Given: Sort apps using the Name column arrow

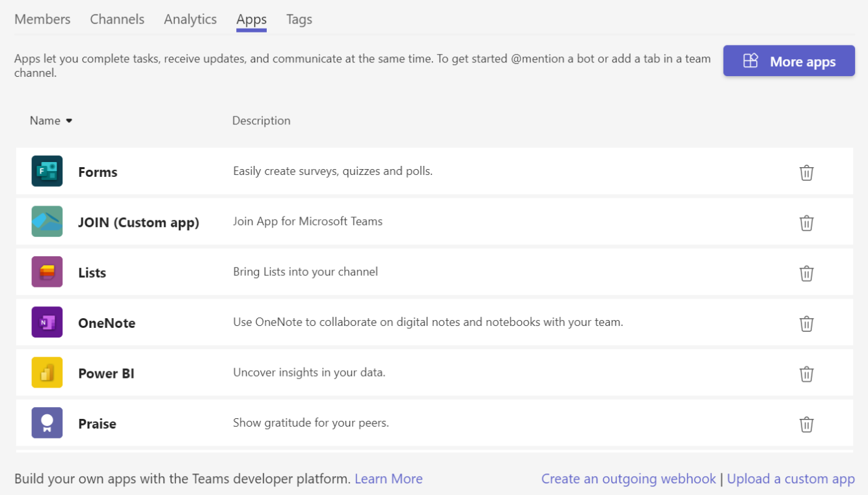Looking at the screenshot, I should 69,121.
